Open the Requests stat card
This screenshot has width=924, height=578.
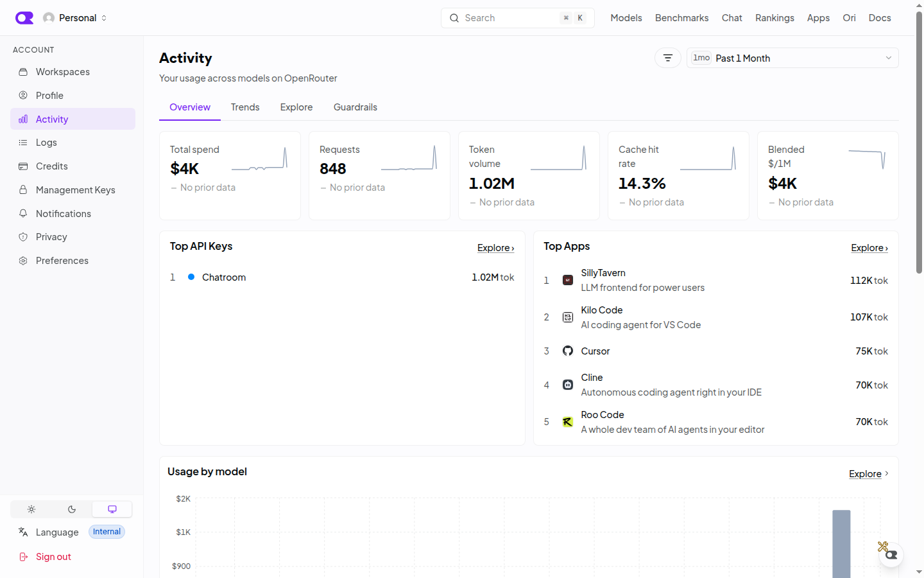(379, 176)
